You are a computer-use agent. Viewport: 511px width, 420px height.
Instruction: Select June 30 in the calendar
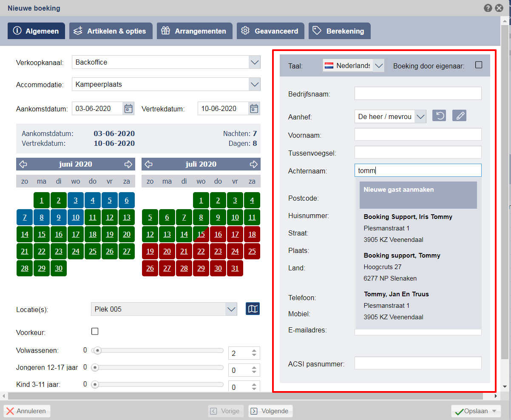[x=59, y=268]
